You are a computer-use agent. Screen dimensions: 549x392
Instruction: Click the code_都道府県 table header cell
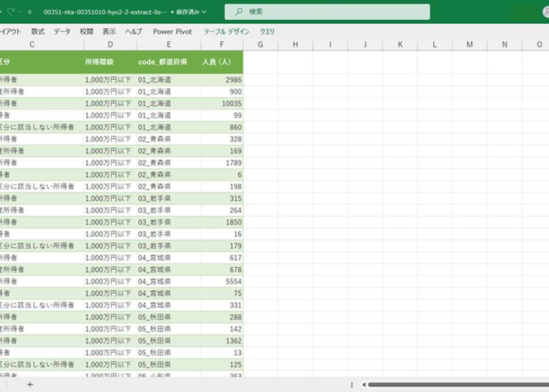[x=169, y=62]
